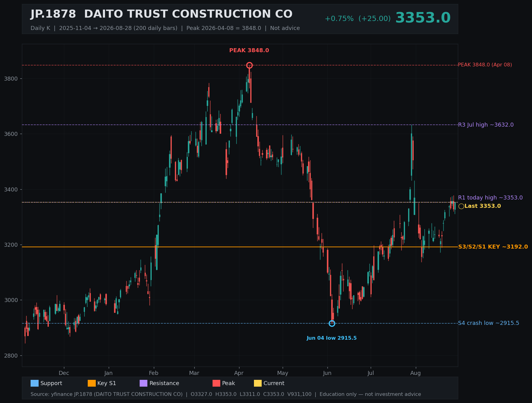Click the Jul x-axis label
This screenshot has height=403, width=532.
click(371, 373)
